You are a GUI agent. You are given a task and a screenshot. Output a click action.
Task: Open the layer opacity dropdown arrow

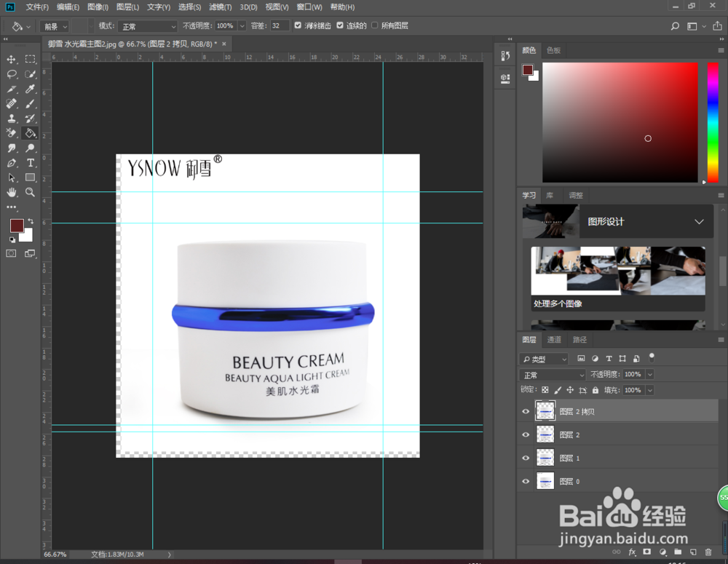click(650, 374)
